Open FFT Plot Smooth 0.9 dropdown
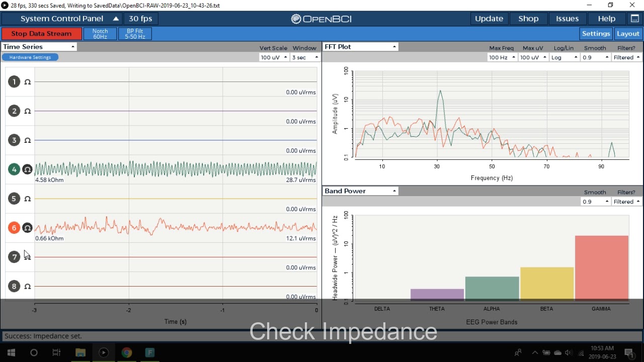644x362 pixels. click(x=595, y=57)
